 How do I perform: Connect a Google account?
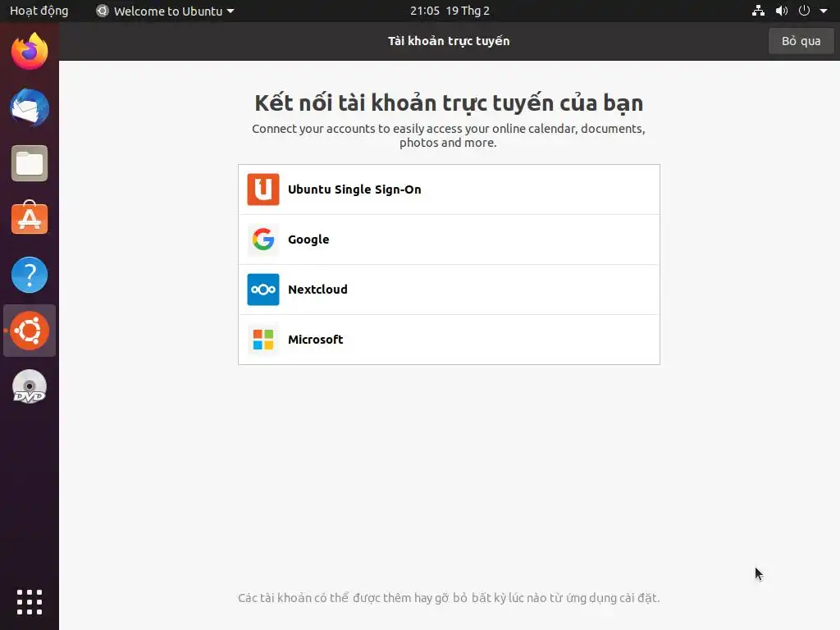tap(449, 240)
